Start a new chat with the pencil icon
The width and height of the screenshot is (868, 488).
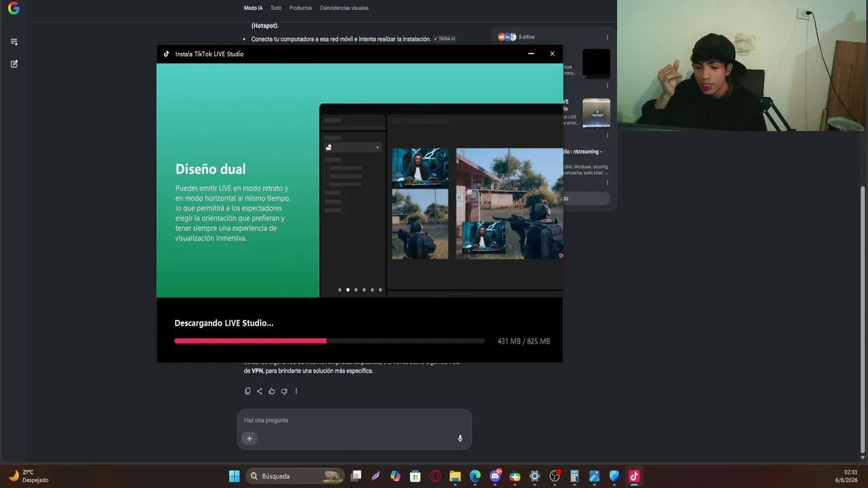pyautogui.click(x=14, y=64)
